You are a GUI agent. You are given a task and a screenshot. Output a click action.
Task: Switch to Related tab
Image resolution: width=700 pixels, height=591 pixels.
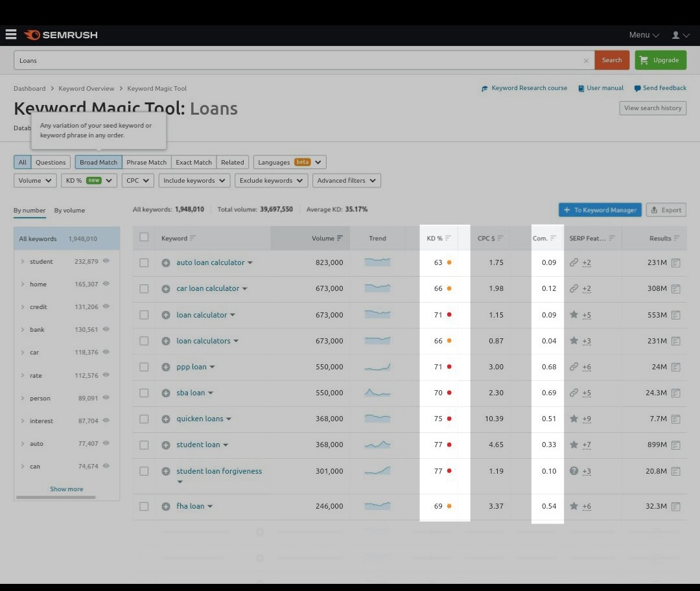[x=233, y=162]
